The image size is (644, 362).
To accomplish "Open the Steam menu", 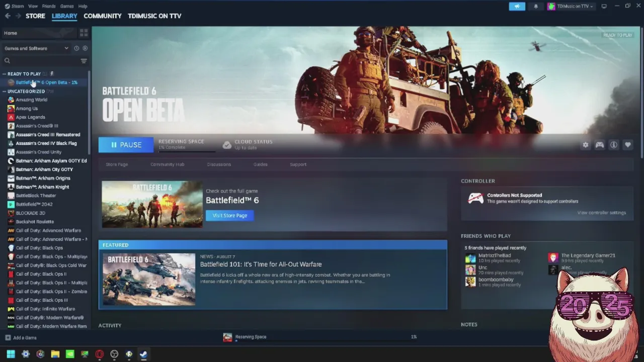I will pos(14,6).
